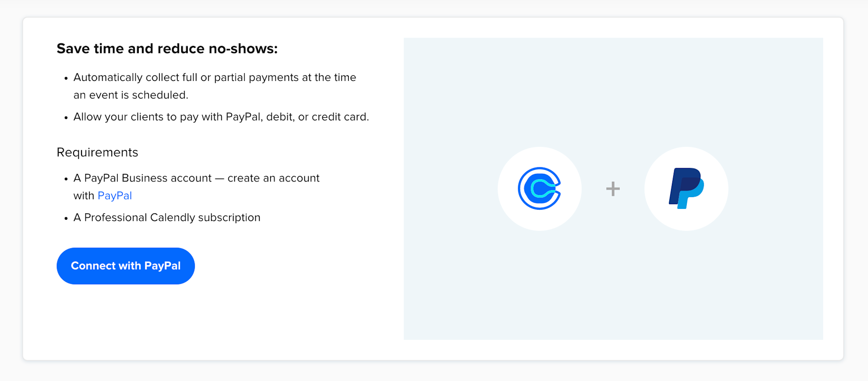Click the 'Allow your clients to pay with PayPal' bullet
Image resolution: width=868 pixels, height=381 pixels.
pos(221,117)
